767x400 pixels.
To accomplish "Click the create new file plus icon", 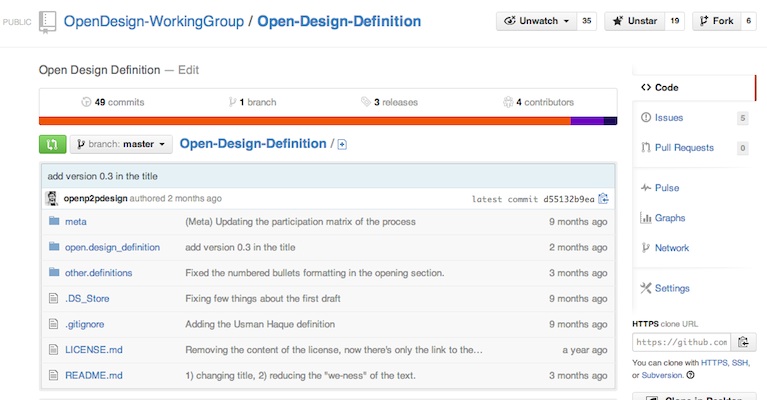I will (342, 144).
